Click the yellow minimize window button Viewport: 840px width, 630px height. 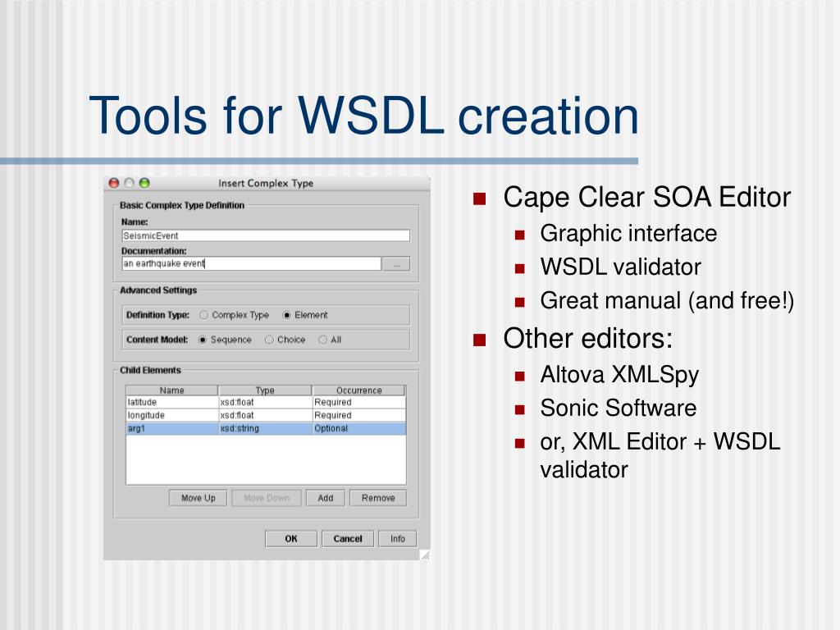coord(129,183)
